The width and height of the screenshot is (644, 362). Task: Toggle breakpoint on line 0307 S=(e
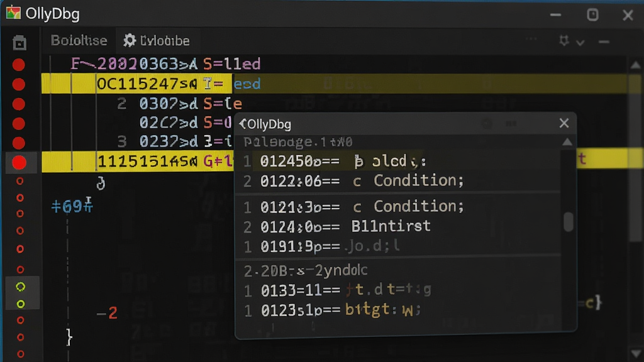(x=18, y=104)
